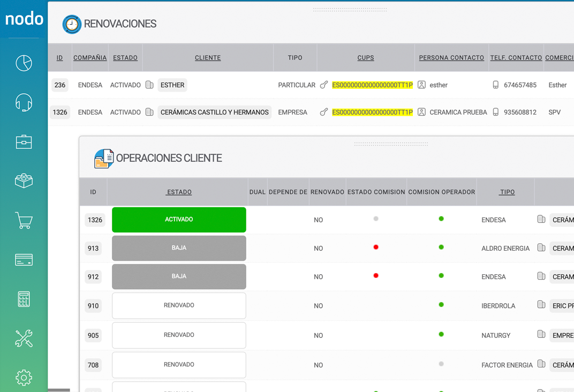574x392 pixels.
Task: Sort renovaciones by ESTADO header
Action: pyautogui.click(x=125, y=58)
